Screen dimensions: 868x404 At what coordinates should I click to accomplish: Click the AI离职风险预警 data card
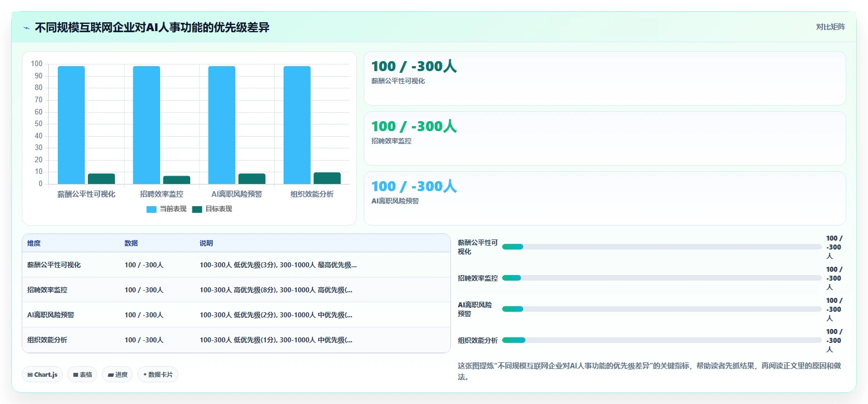pos(605,198)
